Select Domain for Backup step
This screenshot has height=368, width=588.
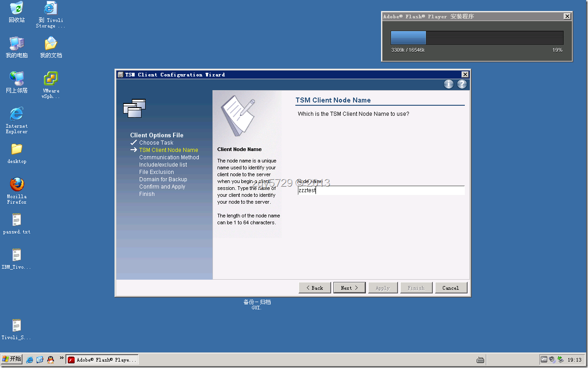coord(163,179)
